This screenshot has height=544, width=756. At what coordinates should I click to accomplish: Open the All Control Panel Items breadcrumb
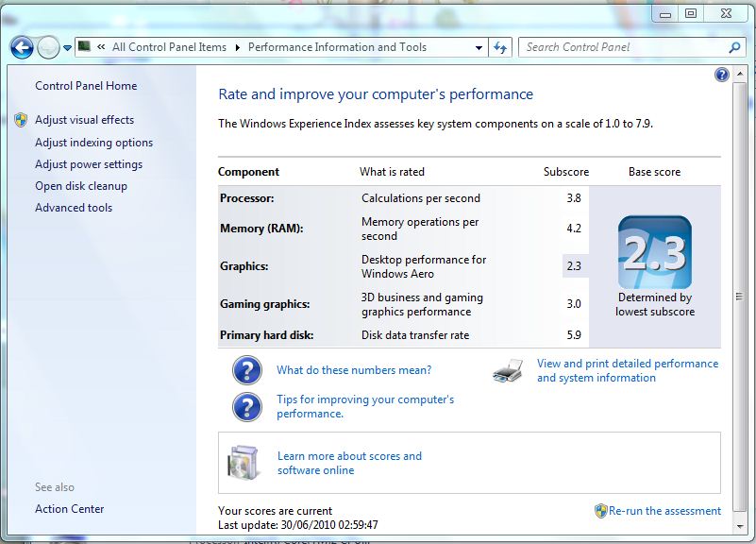[x=169, y=47]
